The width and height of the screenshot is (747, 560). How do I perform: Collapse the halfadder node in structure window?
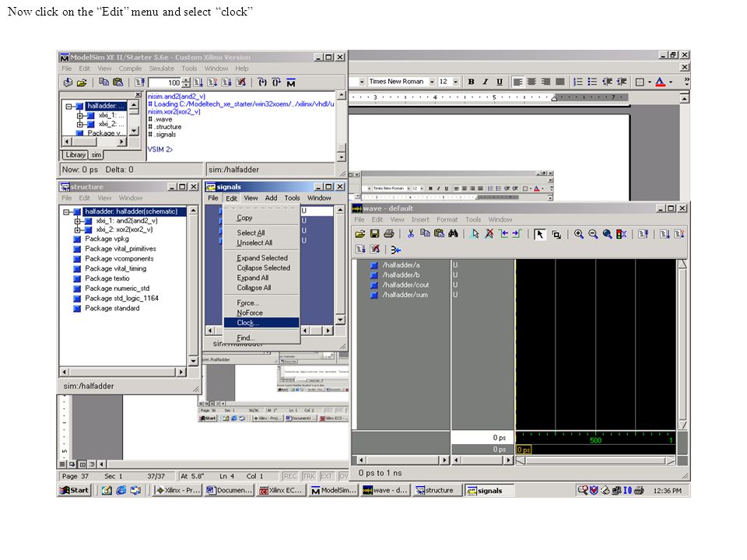pos(67,212)
